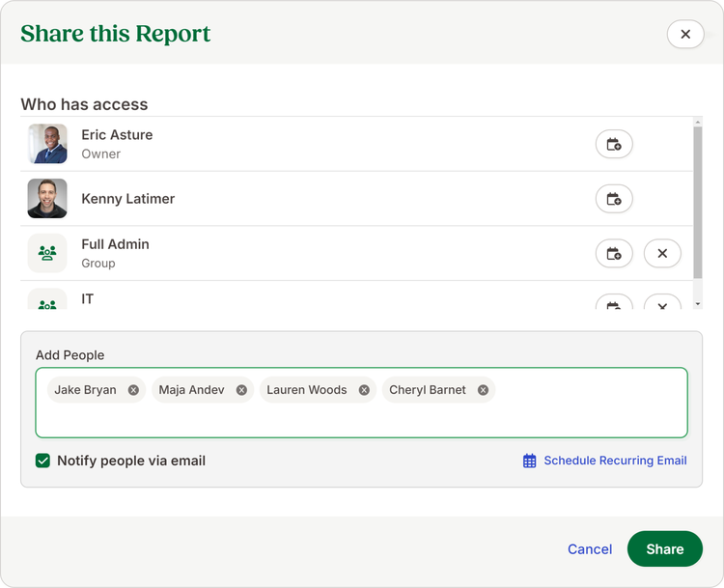Remove Full Admin group access

click(x=662, y=254)
